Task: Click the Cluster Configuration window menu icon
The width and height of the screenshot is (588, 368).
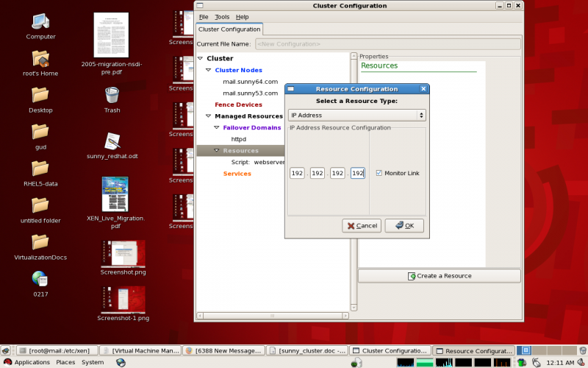Action: tap(200, 5)
